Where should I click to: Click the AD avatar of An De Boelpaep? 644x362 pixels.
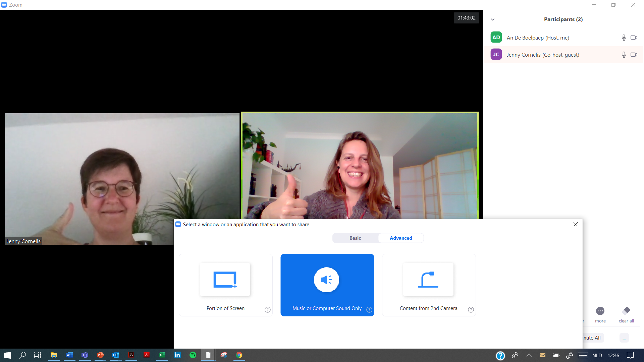point(496,37)
